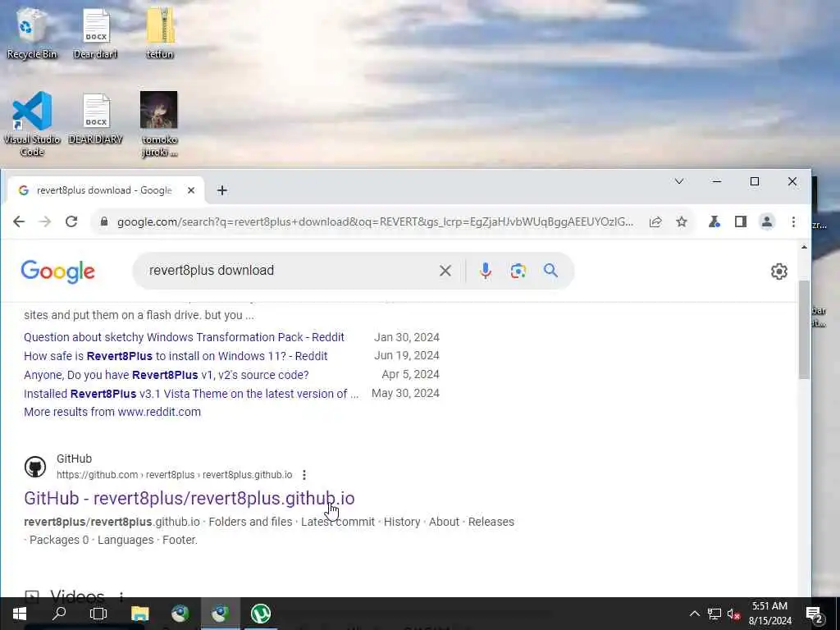Open network status tray icon
Image resolution: width=840 pixels, height=630 pixels.
coord(714,614)
